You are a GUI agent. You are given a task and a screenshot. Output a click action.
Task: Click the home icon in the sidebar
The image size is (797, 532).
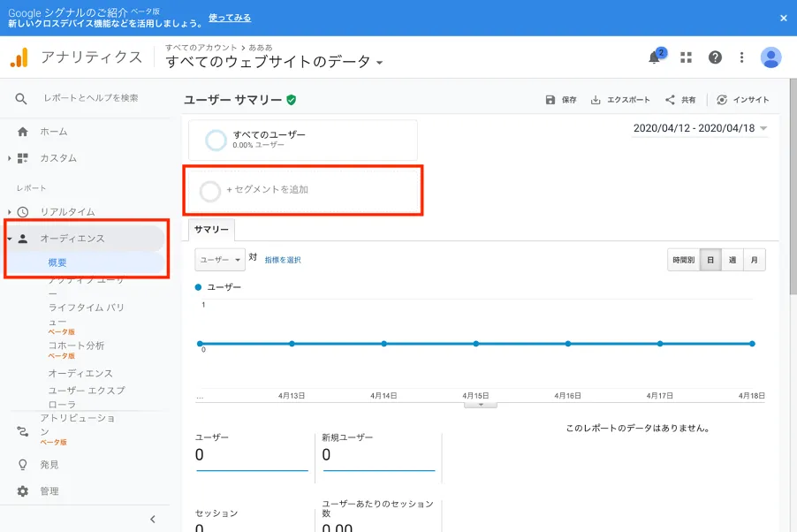[23, 132]
